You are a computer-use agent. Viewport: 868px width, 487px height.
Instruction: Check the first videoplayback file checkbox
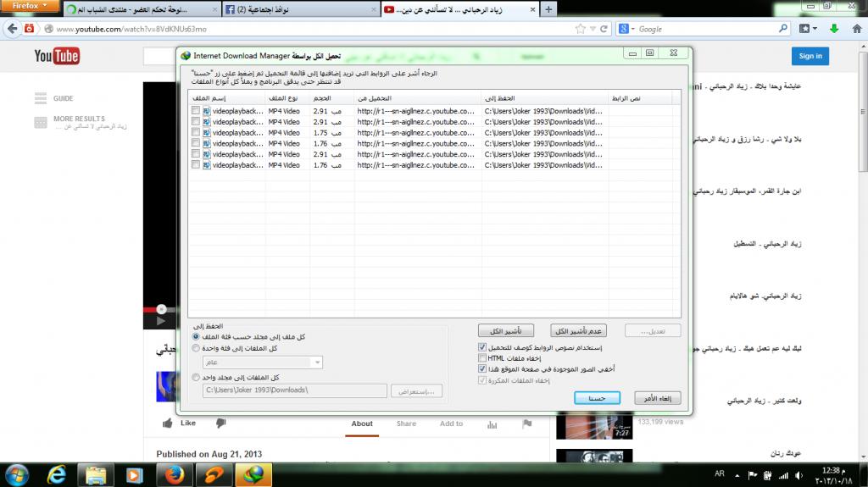[x=197, y=111]
